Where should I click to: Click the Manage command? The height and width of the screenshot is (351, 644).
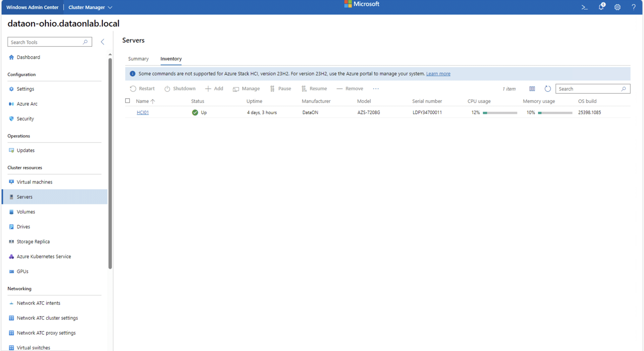[x=246, y=89]
